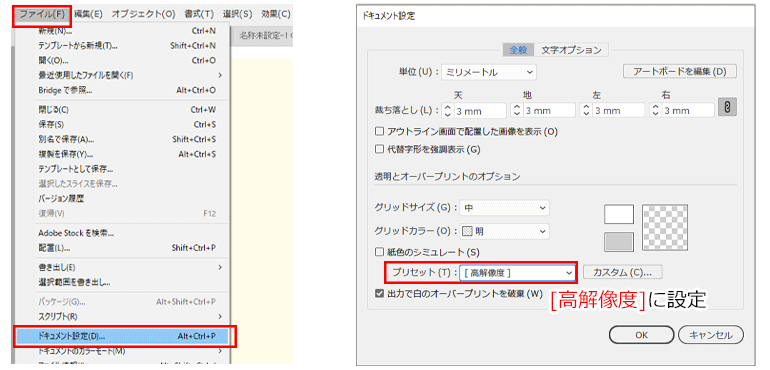Image resolution: width=770 pixels, height=370 pixels.
Task: Adjust the 左 bleed stepper arrows
Action: click(x=586, y=111)
